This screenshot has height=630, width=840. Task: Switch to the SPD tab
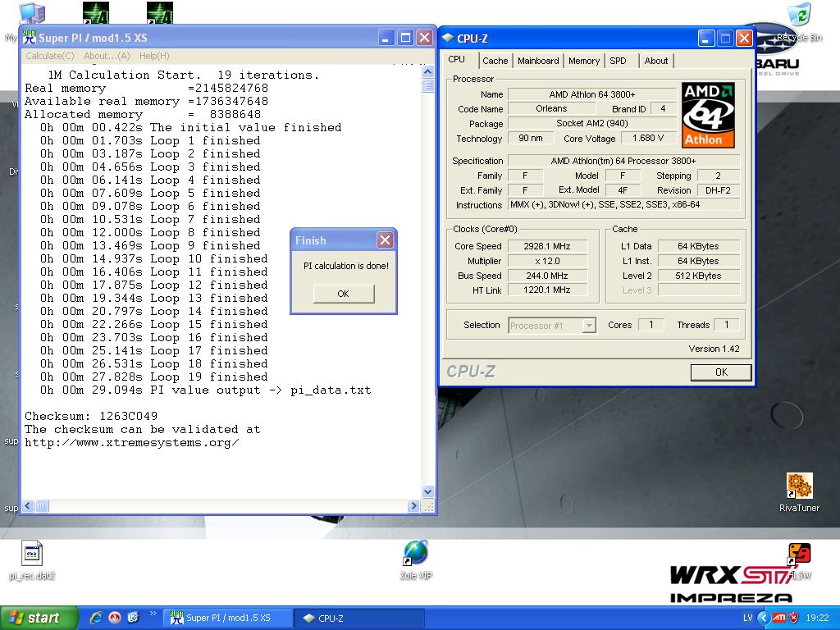click(x=619, y=61)
